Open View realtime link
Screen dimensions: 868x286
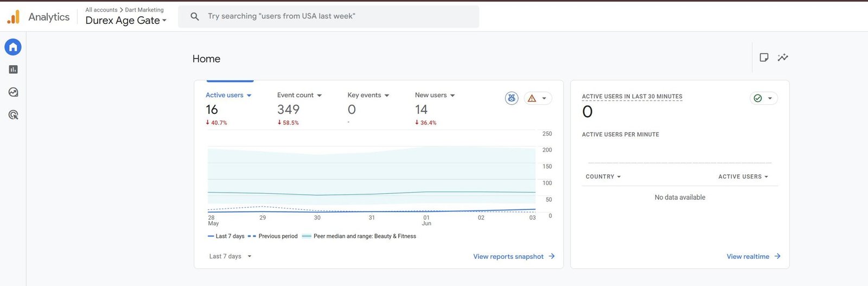tap(748, 257)
